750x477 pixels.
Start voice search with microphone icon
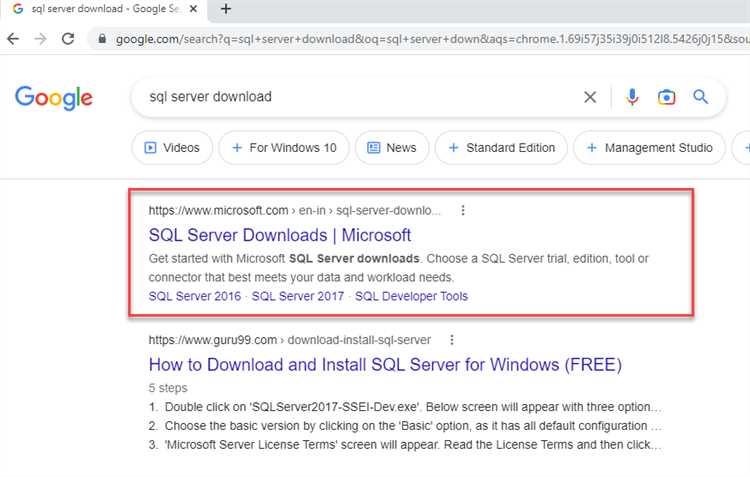pos(632,97)
